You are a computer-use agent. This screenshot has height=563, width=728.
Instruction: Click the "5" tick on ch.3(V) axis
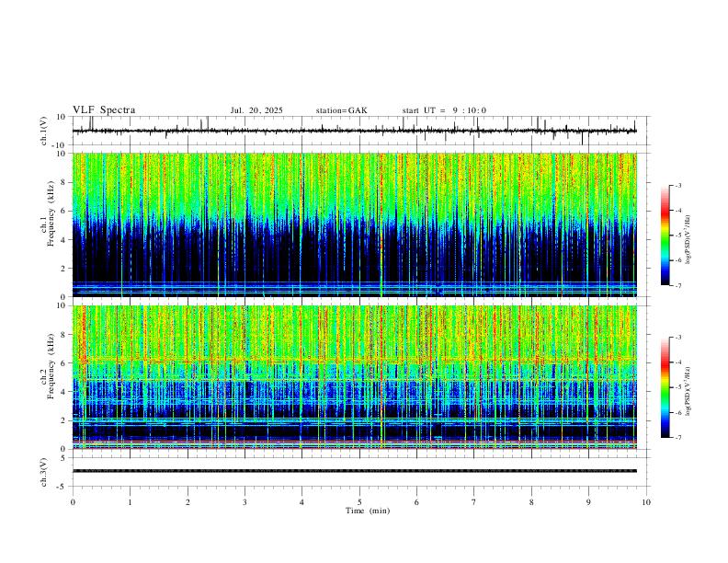64,458
